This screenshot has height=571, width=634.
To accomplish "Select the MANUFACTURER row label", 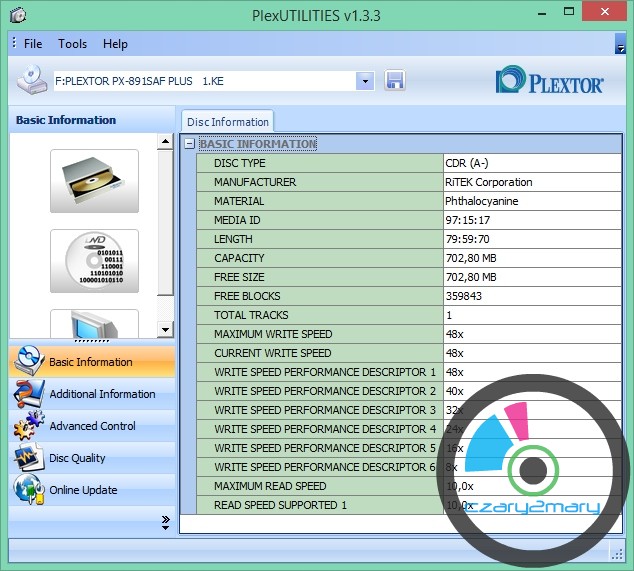I will point(255,182).
